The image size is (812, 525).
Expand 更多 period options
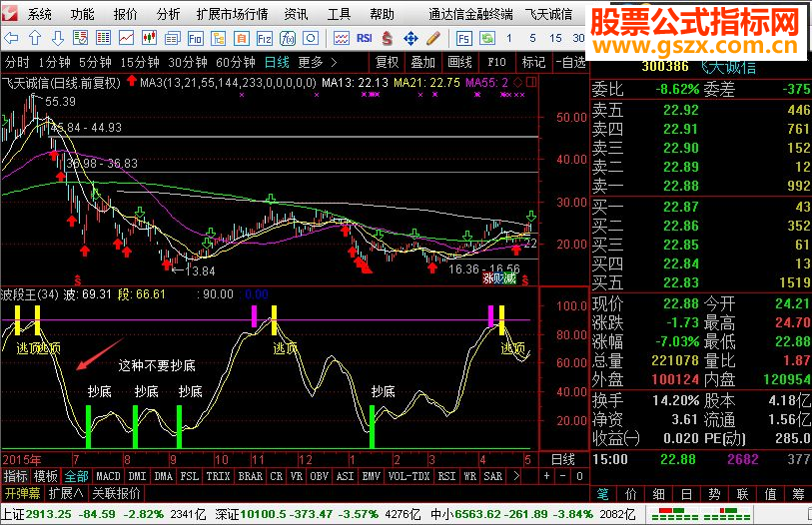pos(318,63)
